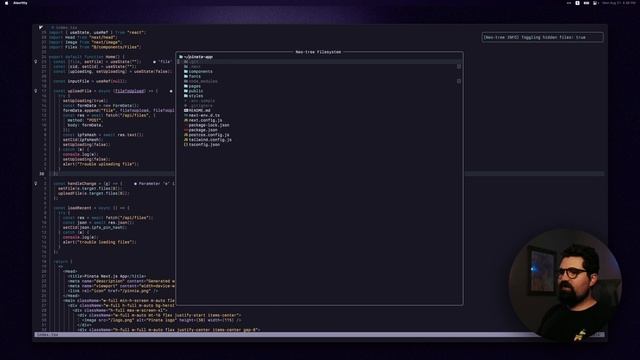Screen dimensions: 640x360
Task: Open package.json from the tree
Action: 200,130
